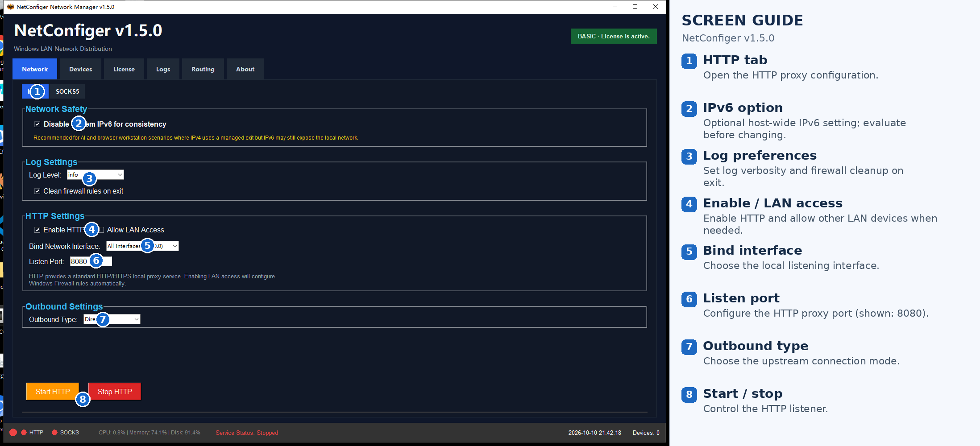Viewport: 980px width, 446px height.
Task: Click the CPU Memory Disk usage readout
Action: (149, 433)
